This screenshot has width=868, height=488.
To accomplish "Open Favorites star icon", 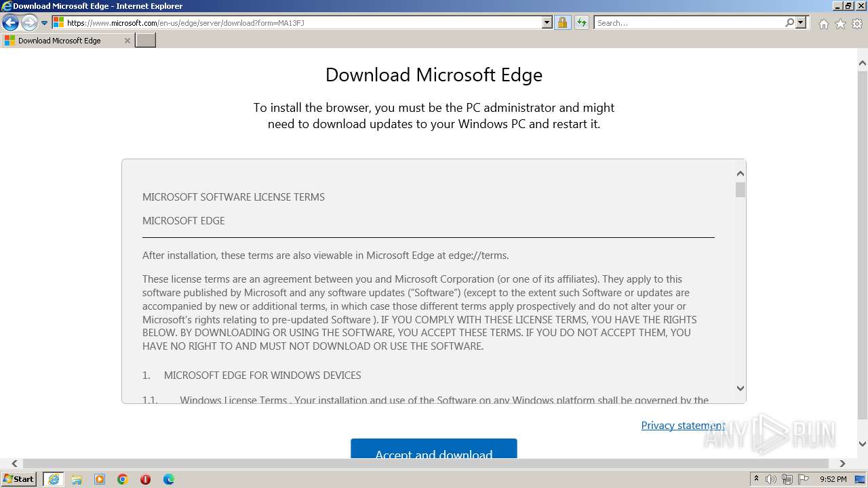I will 840,24.
